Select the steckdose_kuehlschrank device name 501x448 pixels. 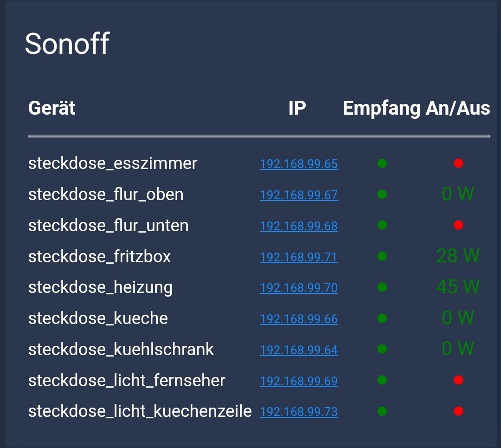tap(121, 349)
